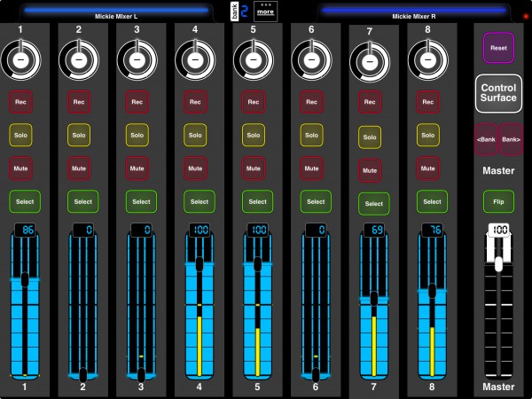Click channel 4 fader handle at 100
The image size is (532, 399).
point(199,264)
